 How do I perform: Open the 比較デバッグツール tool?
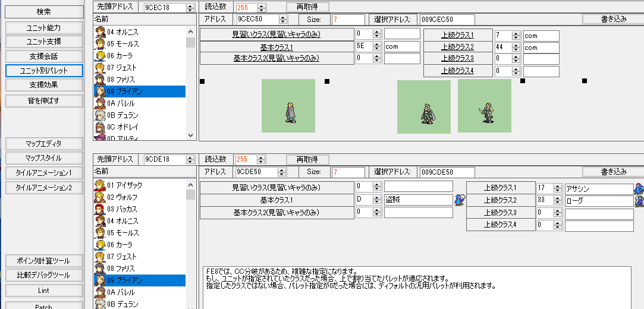coord(43,275)
